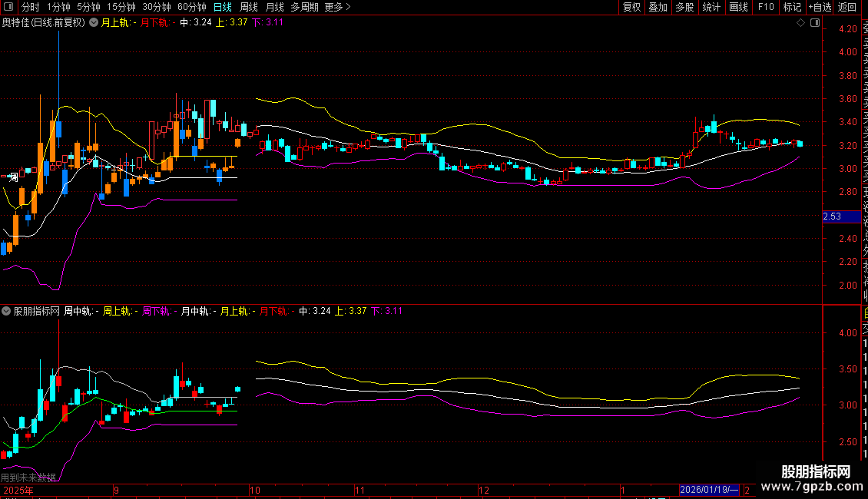Screen dimensions: 868x499
Task: Switch to 分时 chart tab
Action: (31, 7)
